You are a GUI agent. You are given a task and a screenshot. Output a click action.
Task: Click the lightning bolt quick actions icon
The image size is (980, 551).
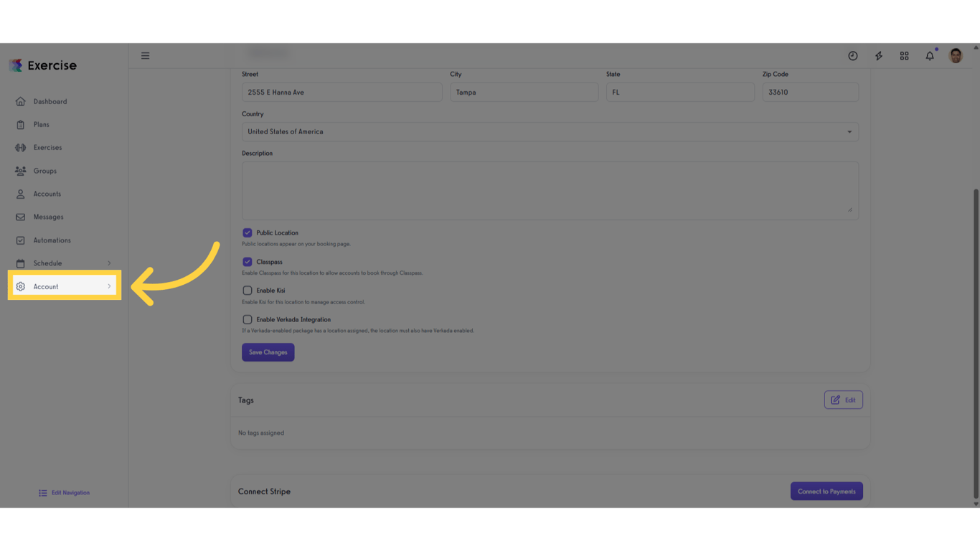click(x=878, y=56)
